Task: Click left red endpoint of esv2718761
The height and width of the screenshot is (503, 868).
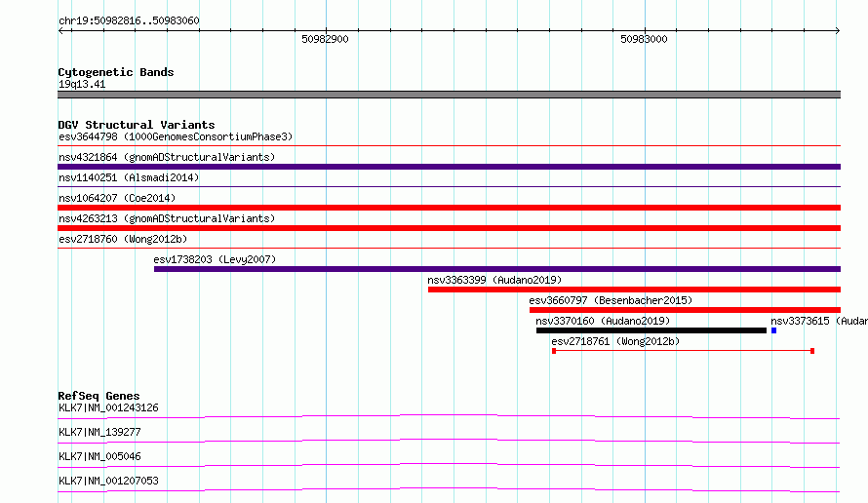Action: pyautogui.click(x=554, y=351)
